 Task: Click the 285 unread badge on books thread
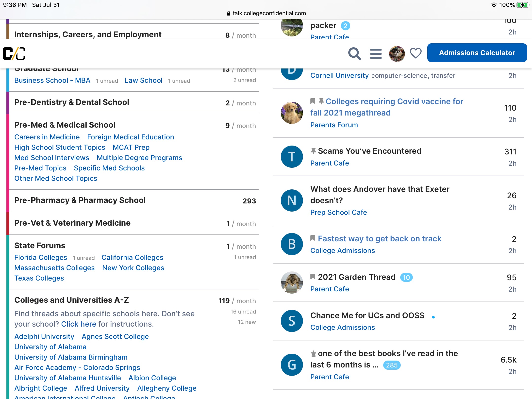392,365
